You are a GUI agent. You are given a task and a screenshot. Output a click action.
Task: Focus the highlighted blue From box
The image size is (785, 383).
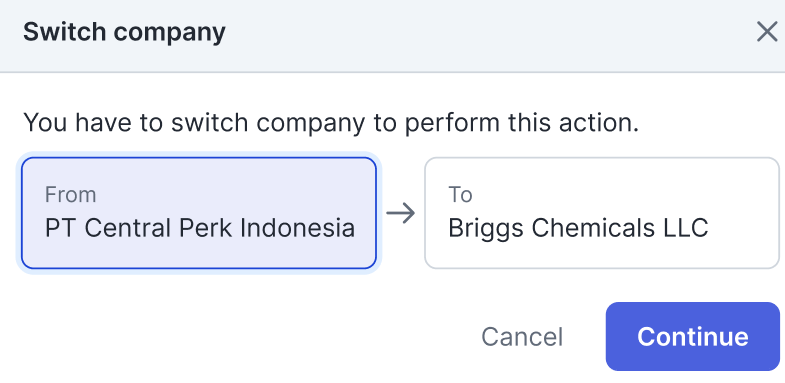click(199, 213)
